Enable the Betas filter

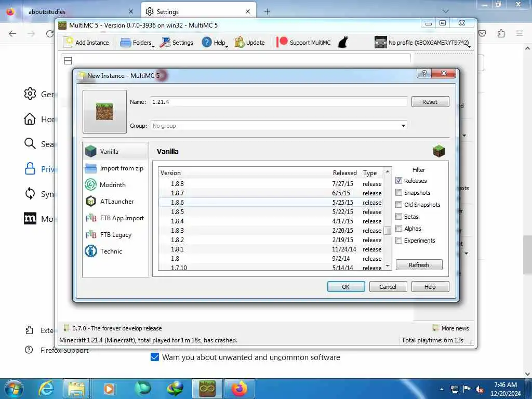[x=398, y=217]
